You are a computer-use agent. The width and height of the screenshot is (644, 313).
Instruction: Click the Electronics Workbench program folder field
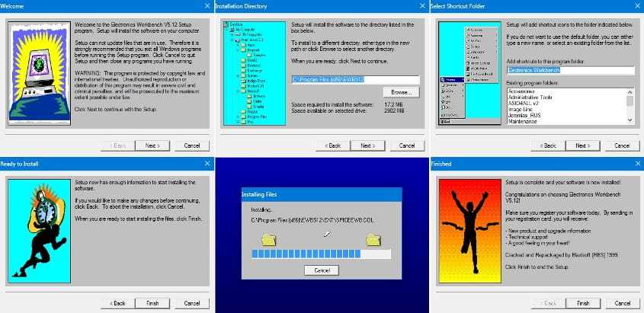570,70
